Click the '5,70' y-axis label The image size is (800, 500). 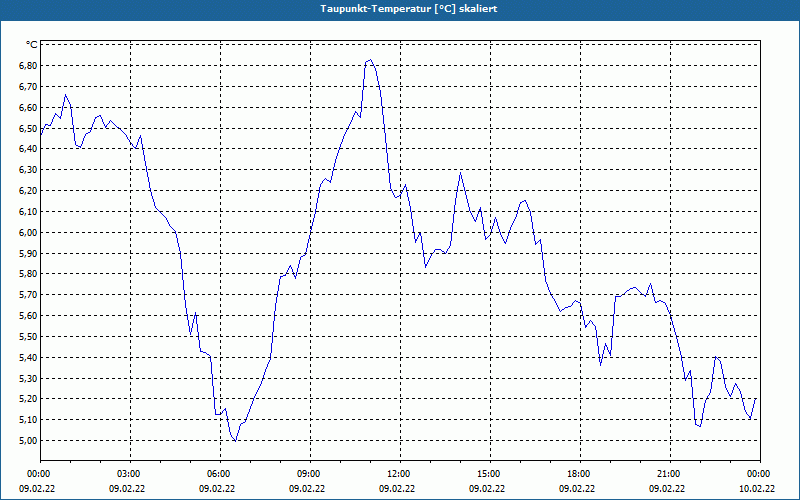point(28,295)
